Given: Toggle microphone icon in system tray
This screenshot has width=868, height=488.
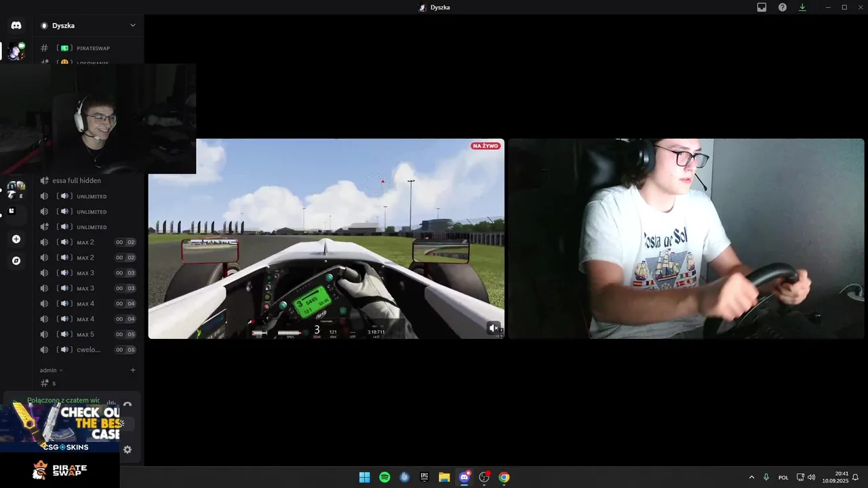Looking at the screenshot, I should click(x=766, y=477).
